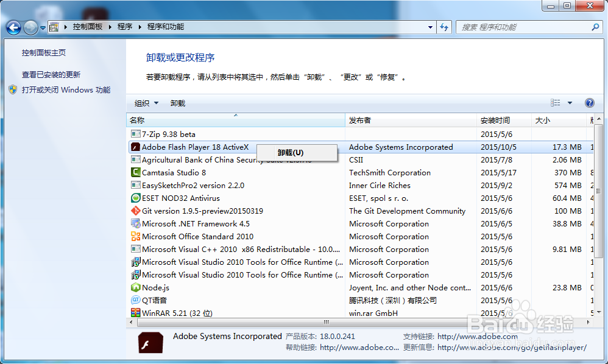Expand arrow after 程序 breadcrumb

140,27
